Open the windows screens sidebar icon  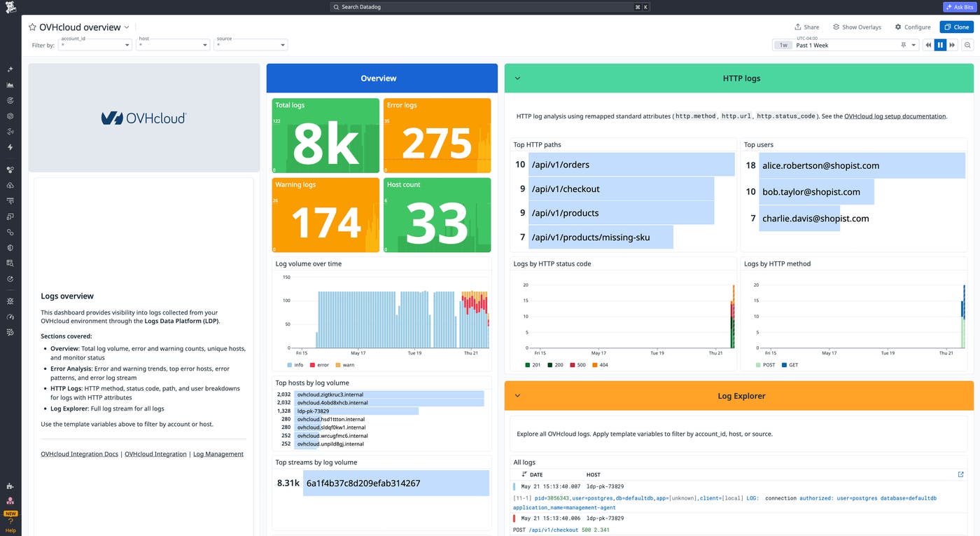click(10, 217)
